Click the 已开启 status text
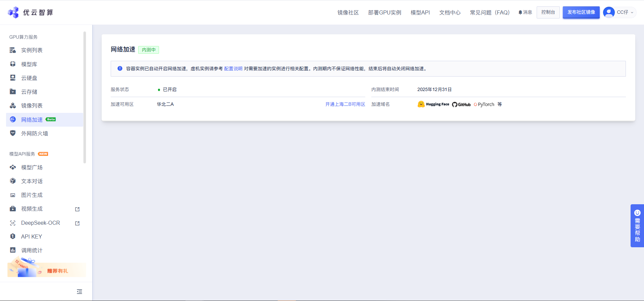Screen dimensions: 644x301 click(170, 90)
